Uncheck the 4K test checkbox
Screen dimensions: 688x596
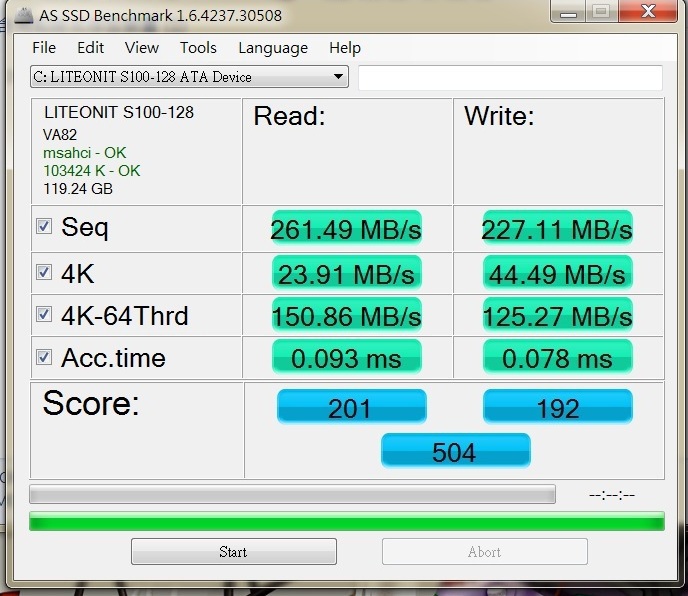[44, 272]
